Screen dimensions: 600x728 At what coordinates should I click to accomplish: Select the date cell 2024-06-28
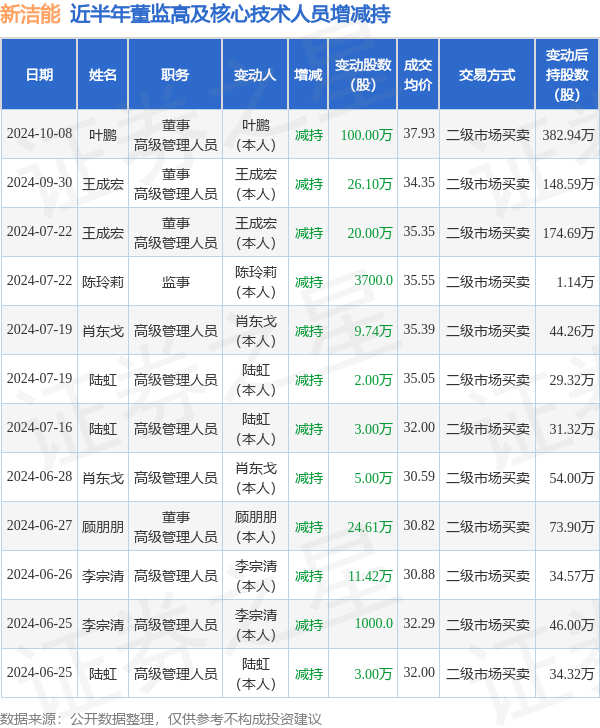(39, 477)
